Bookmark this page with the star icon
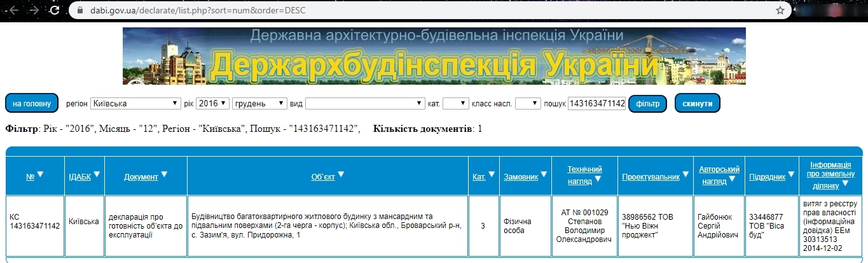 [780, 10]
